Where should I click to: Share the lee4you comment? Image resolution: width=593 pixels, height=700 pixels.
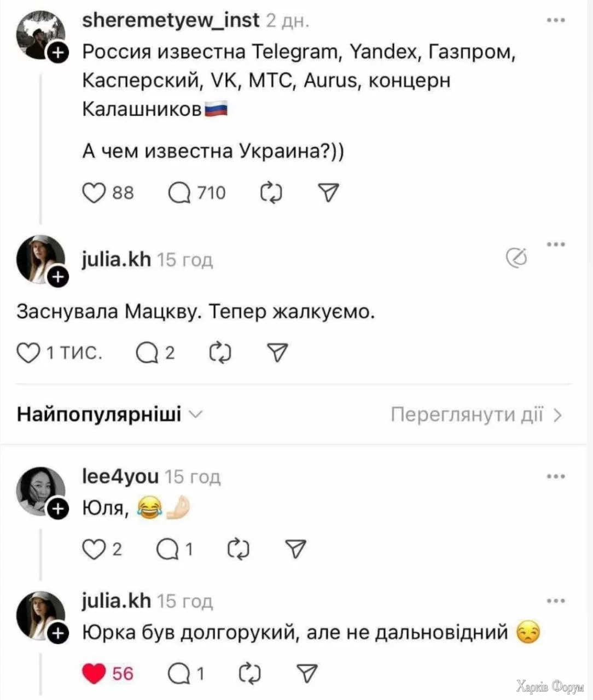pos(296,549)
